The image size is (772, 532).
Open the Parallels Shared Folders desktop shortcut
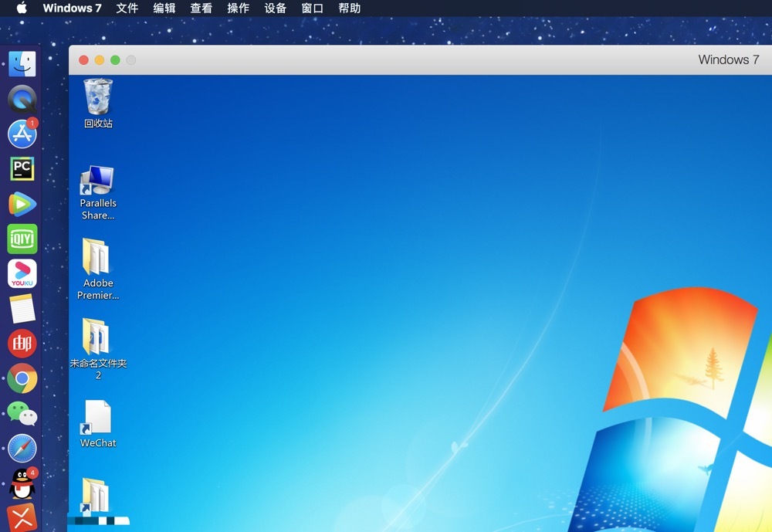[98, 193]
